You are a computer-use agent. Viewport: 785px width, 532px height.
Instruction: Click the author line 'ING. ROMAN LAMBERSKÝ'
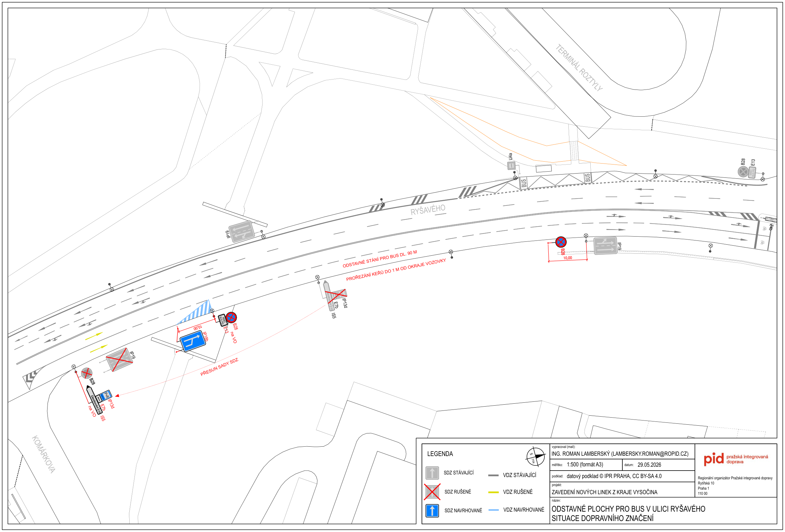pyautogui.click(x=620, y=454)
